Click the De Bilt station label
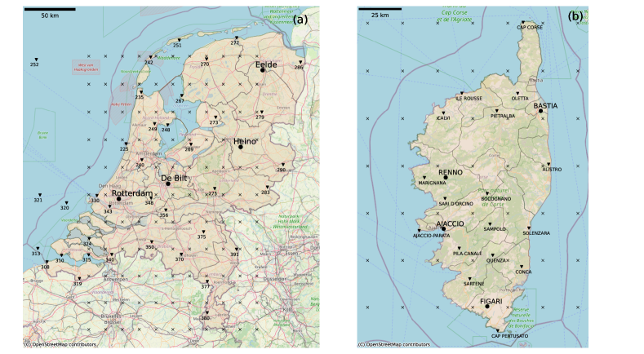Viewport: 644px width, 354px height. (174, 179)
